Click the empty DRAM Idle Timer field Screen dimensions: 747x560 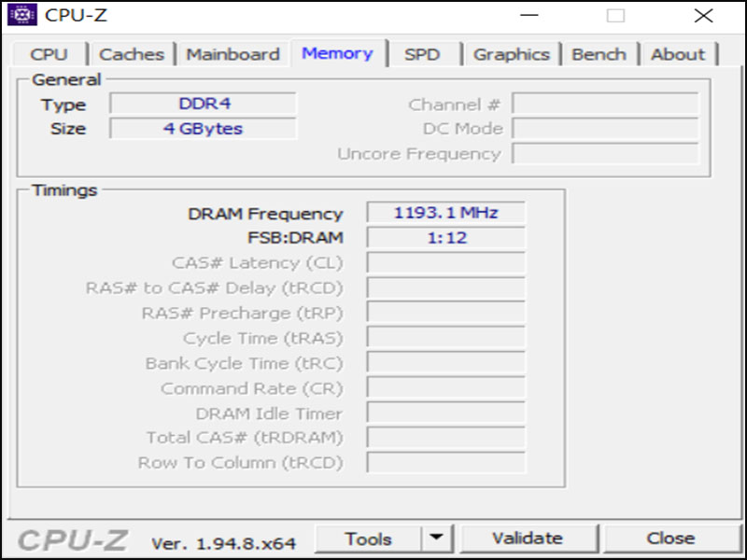(x=446, y=413)
